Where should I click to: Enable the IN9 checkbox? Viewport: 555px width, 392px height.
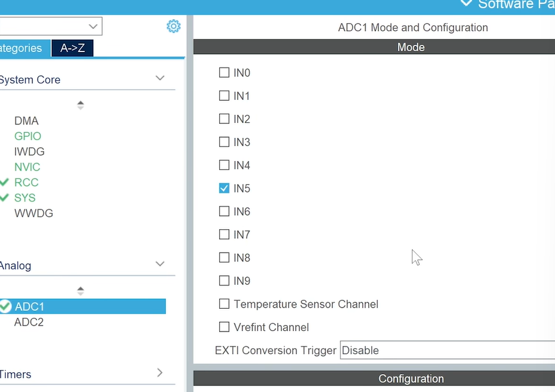(224, 281)
